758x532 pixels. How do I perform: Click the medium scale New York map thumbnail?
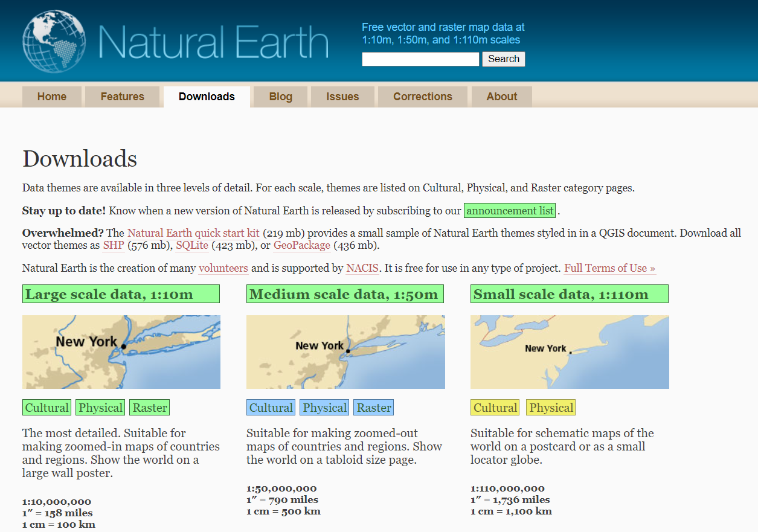coord(345,351)
